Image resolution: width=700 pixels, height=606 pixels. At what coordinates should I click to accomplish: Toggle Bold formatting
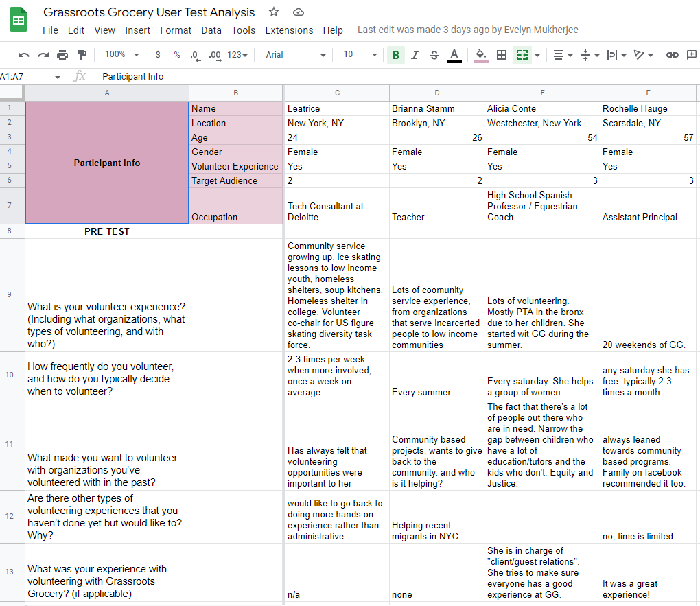(x=395, y=55)
